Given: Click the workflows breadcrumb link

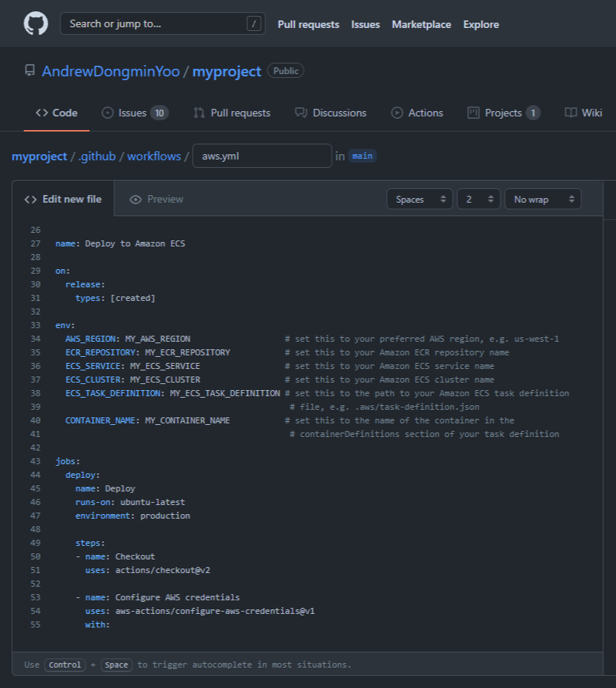Looking at the screenshot, I should [x=154, y=157].
